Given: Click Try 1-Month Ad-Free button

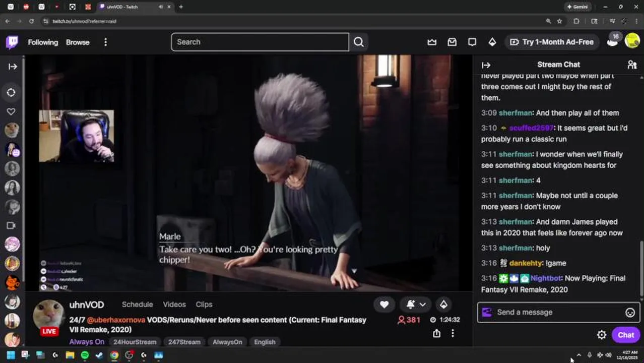Looking at the screenshot, I should (x=552, y=42).
